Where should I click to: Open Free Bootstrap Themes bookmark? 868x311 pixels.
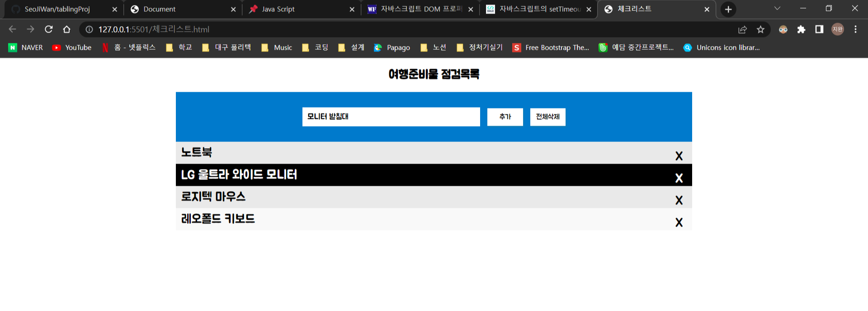(x=551, y=47)
